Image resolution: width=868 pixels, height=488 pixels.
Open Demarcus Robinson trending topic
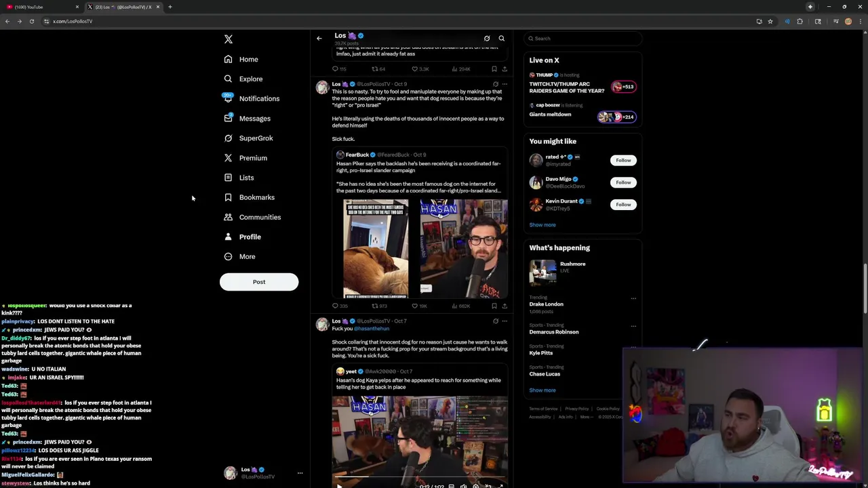point(554,332)
